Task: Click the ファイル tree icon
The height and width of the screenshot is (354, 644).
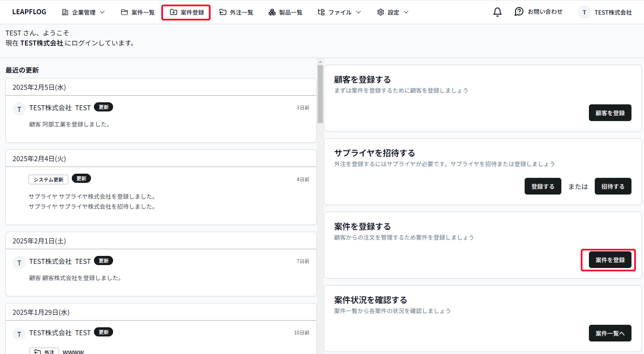Action: point(321,12)
